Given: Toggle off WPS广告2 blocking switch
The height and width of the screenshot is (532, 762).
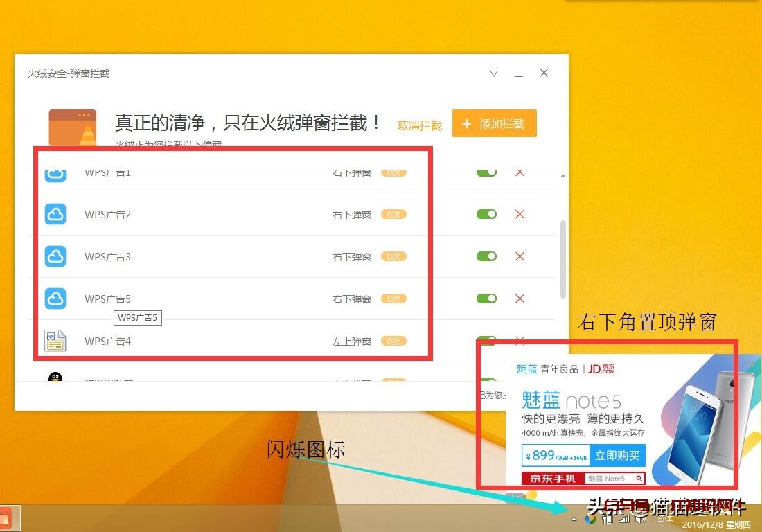Looking at the screenshot, I should pos(486,214).
